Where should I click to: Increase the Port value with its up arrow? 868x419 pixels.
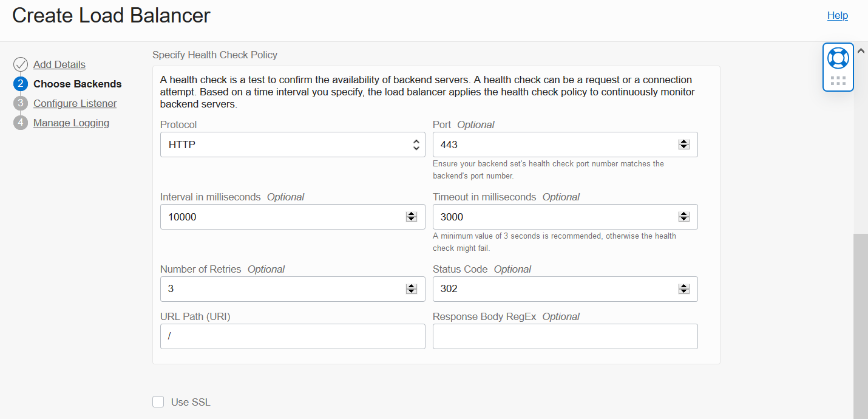tap(683, 141)
